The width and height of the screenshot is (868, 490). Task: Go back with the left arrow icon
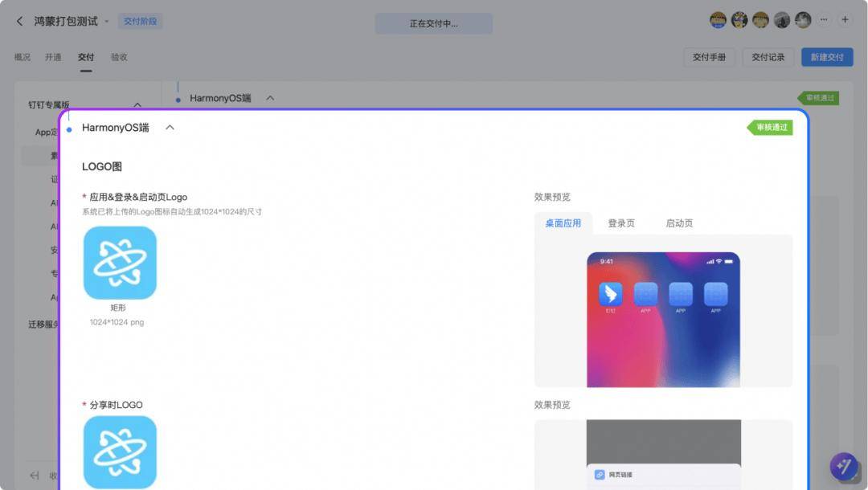20,21
